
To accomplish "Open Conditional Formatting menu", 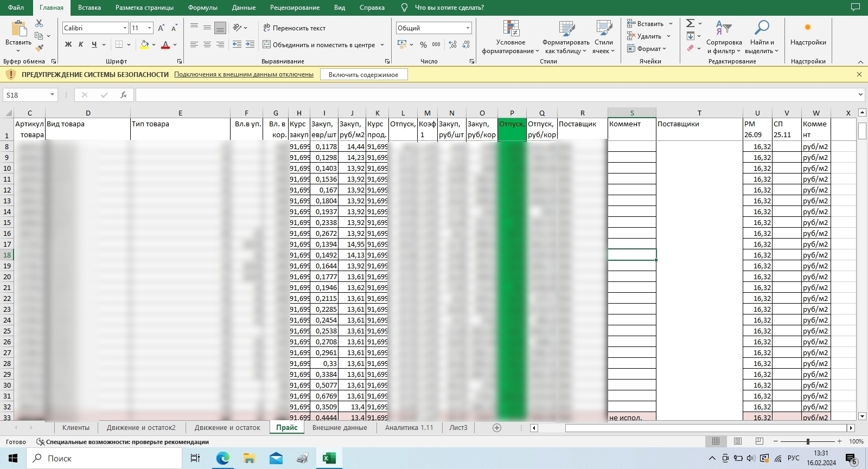I will [x=510, y=37].
